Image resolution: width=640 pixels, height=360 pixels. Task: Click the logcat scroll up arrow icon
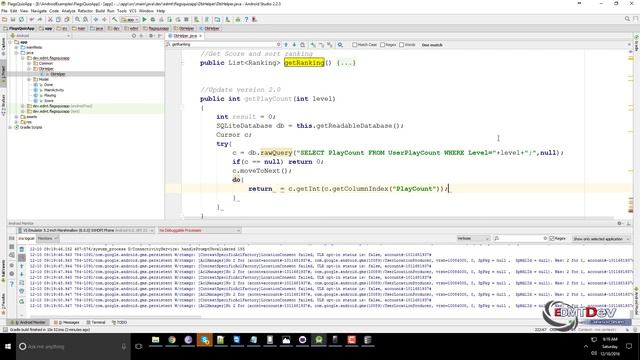(x=22, y=266)
